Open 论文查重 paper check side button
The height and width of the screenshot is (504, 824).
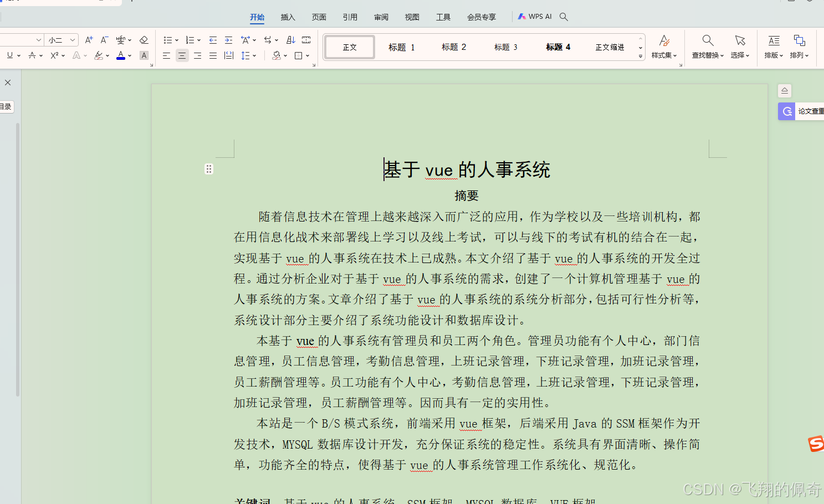click(801, 111)
